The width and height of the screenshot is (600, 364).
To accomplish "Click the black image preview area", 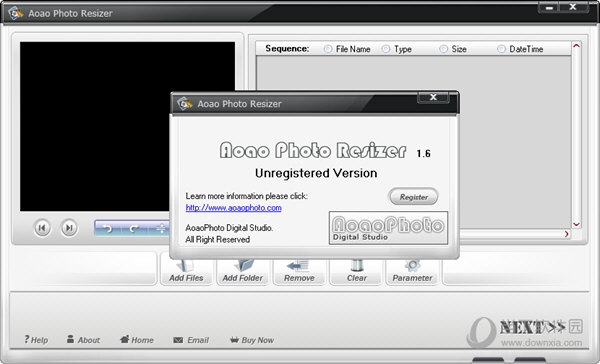I will click(x=127, y=126).
